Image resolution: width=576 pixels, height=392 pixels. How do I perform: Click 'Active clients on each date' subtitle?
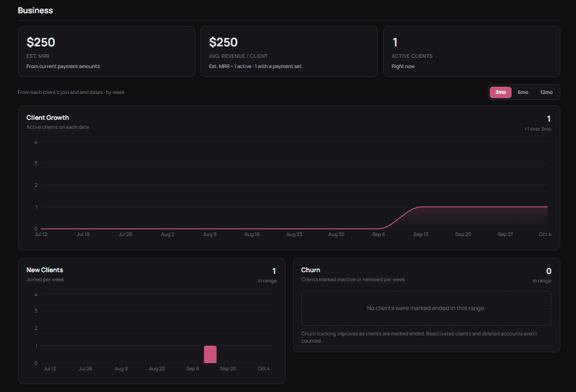click(58, 127)
